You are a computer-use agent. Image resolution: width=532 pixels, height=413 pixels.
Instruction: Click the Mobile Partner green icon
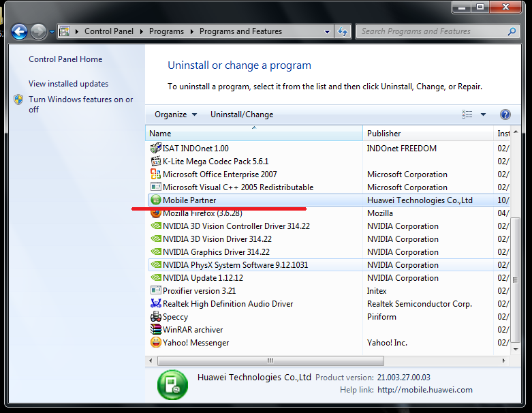click(156, 200)
